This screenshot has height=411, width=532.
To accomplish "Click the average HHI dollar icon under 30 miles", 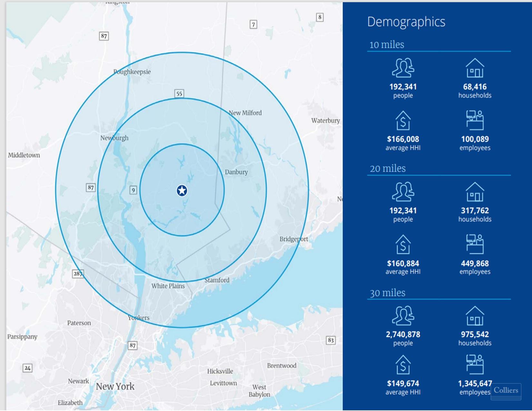I will click(403, 365).
